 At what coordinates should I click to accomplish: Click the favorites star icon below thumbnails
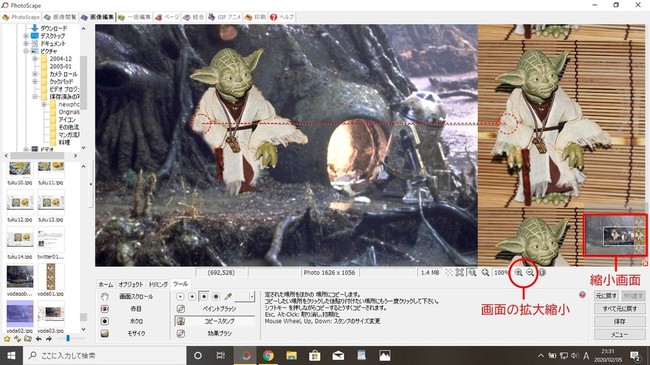(x=7, y=339)
